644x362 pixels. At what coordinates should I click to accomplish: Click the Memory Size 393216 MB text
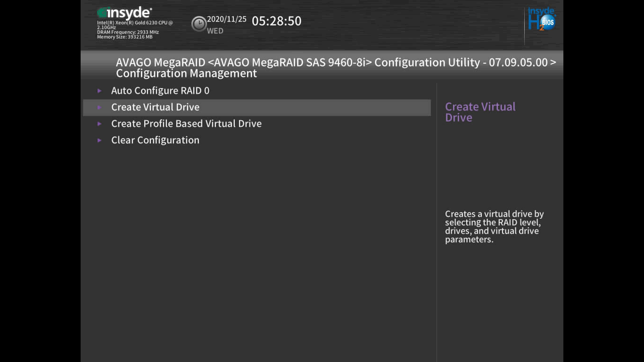[124, 37]
